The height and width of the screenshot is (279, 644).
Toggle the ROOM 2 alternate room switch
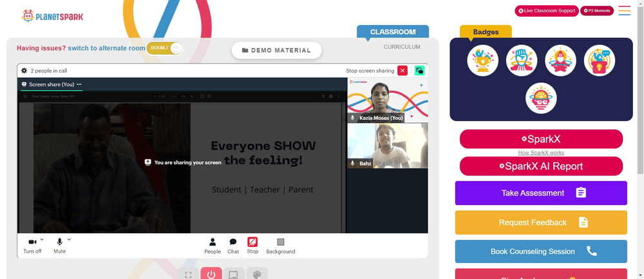164,48
